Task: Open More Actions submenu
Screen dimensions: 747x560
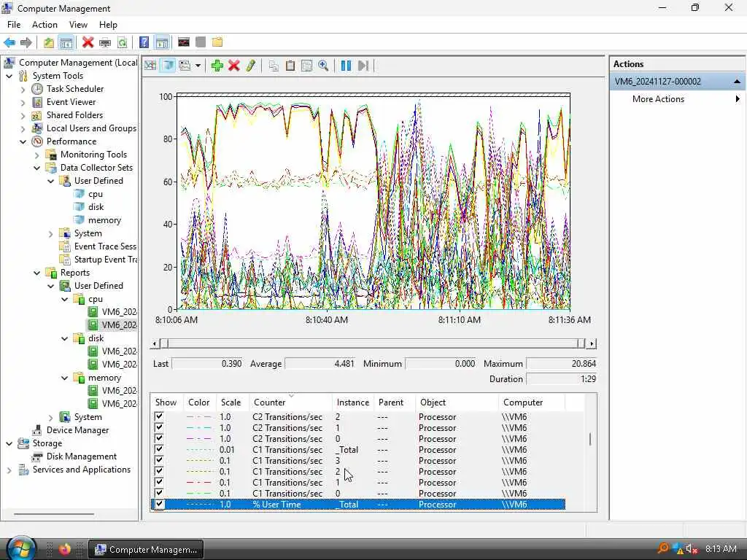Action: coord(676,99)
